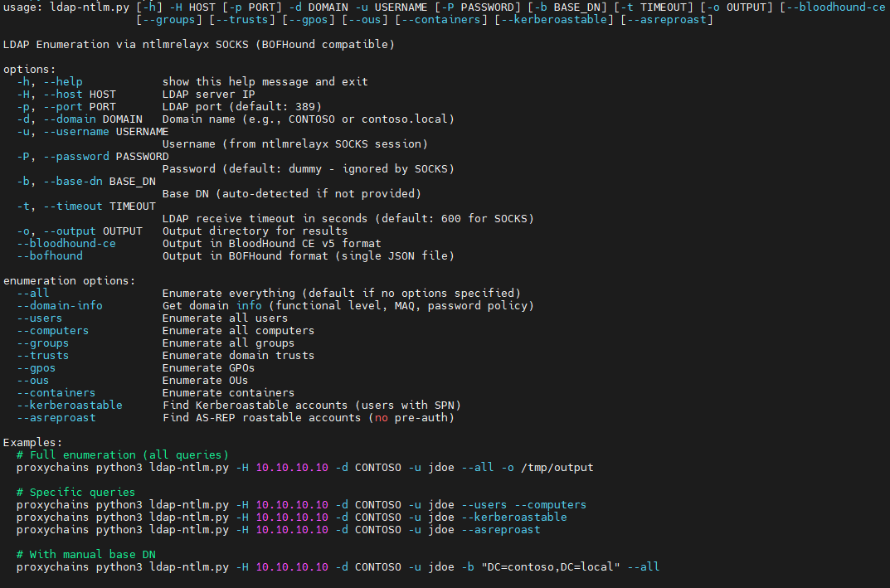This screenshot has width=890, height=588.
Task: Click the '-h, --help' option
Action: coord(50,82)
